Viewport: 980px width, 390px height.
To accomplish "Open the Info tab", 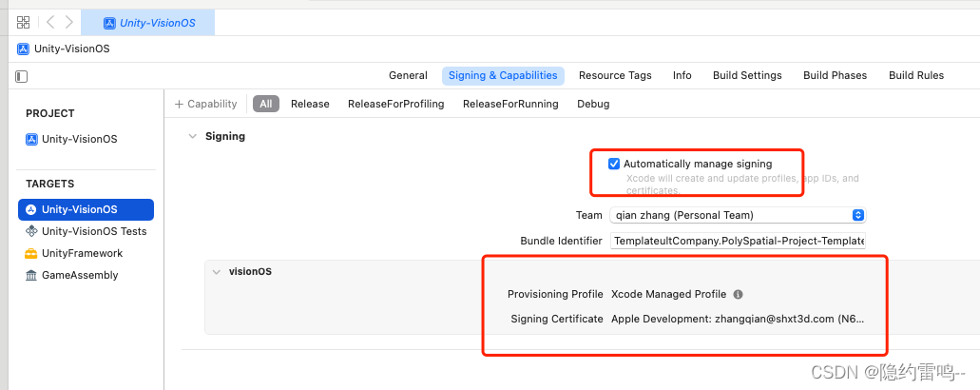I will (682, 76).
